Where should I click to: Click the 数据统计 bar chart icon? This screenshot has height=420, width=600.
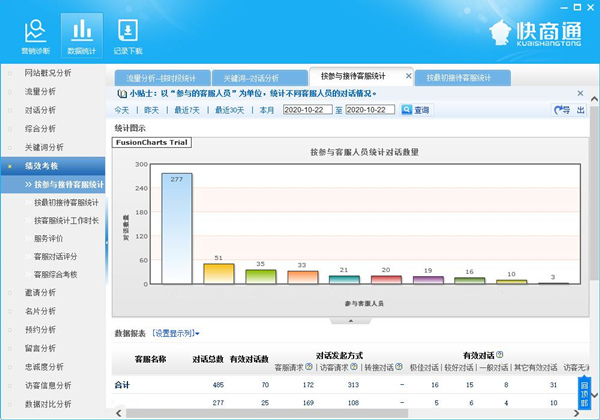[81, 33]
